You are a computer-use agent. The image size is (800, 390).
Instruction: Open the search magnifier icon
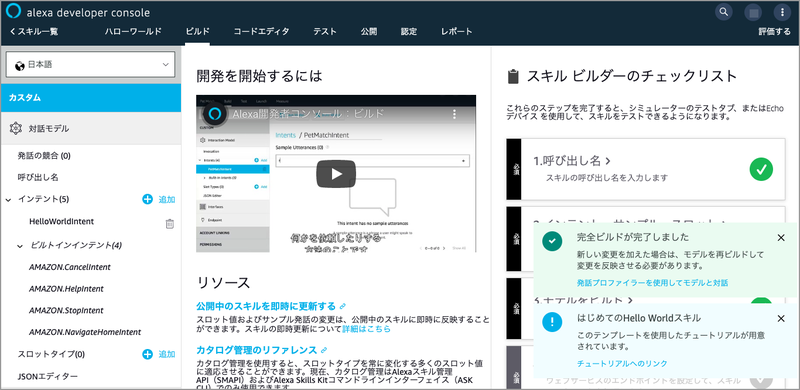(x=723, y=12)
